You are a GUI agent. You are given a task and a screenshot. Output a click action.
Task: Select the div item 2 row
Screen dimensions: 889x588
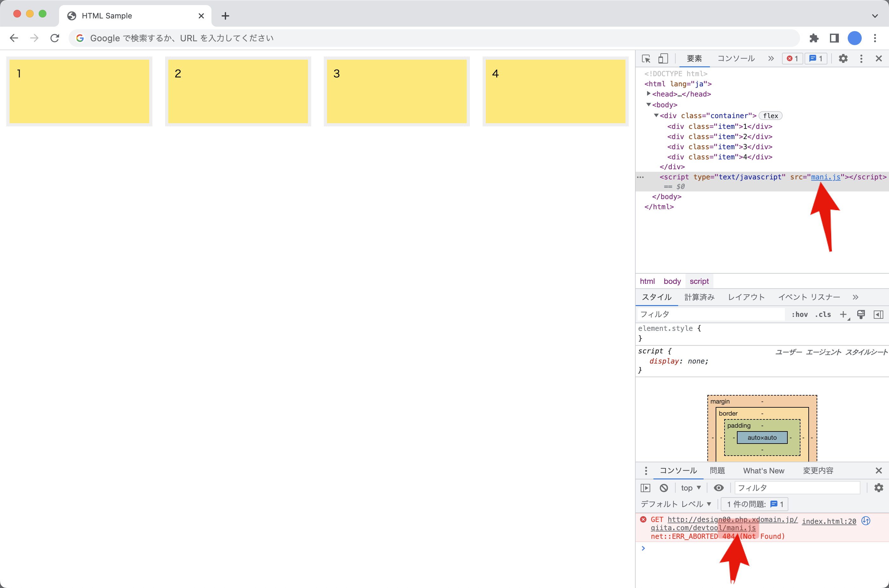tap(719, 137)
